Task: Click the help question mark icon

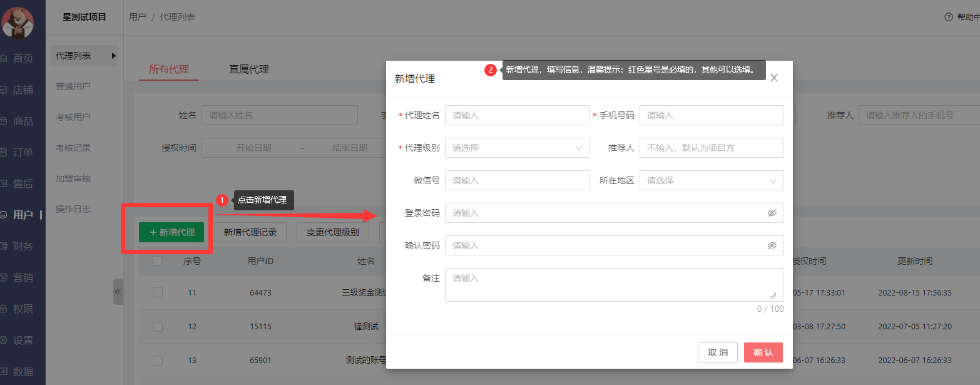Action: 948,18
